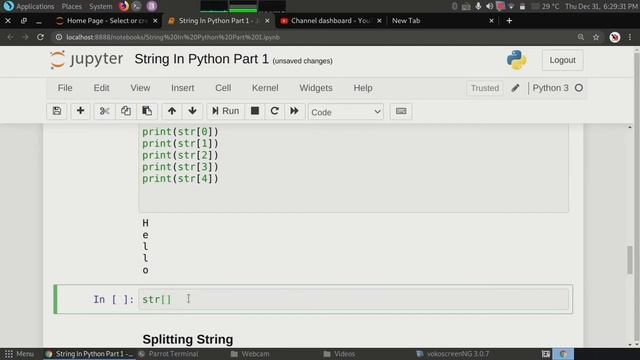Open the System menu in top panel
Viewport: 640px width, 360px height.
[x=100, y=6]
